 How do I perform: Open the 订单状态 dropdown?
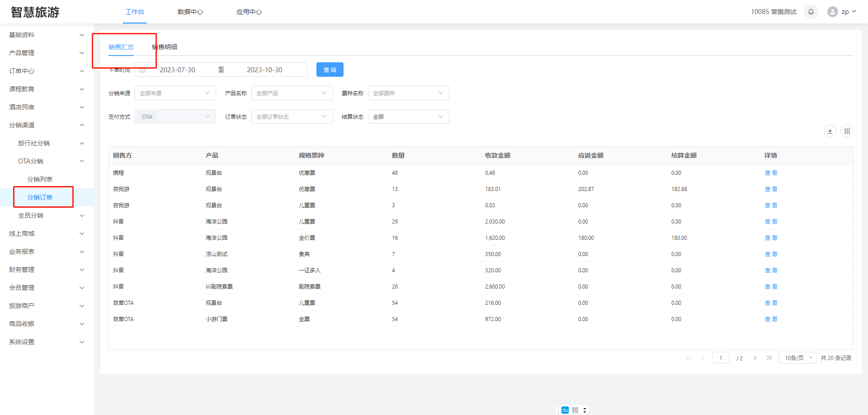(292, 117)
